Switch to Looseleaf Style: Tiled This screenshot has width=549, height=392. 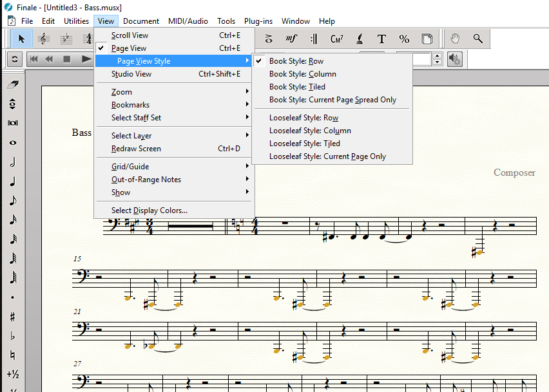point(304,144)
